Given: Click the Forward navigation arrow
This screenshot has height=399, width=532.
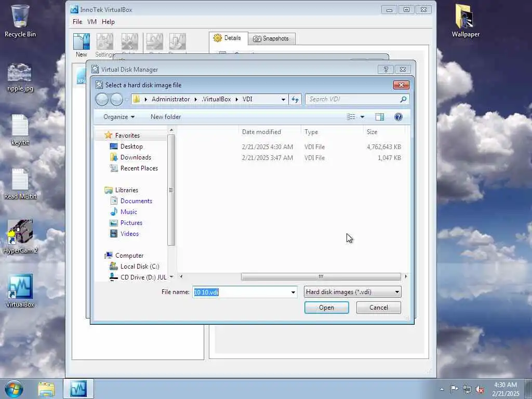Looking at the screenshot, I should [117, 99].
